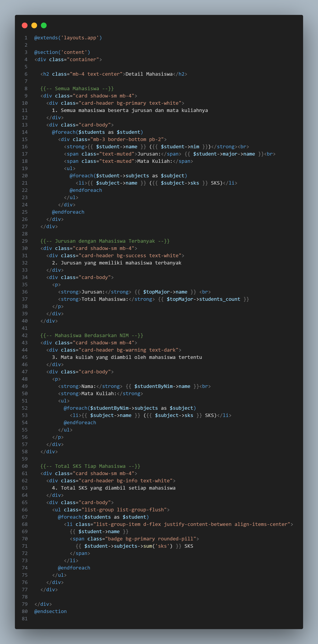Viewport: 318px width, 644px height.
Task: Place cursor on @section('content') directive
Action: pos(62,52)
